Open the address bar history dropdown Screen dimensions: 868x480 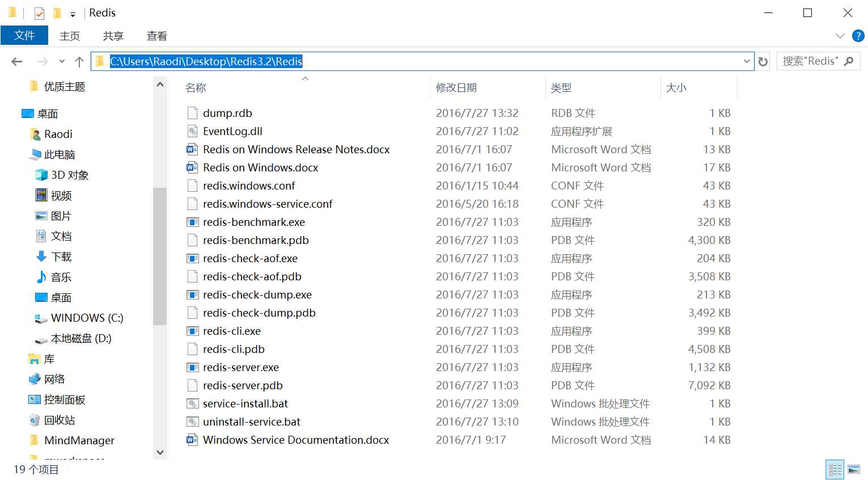point(747,61)
